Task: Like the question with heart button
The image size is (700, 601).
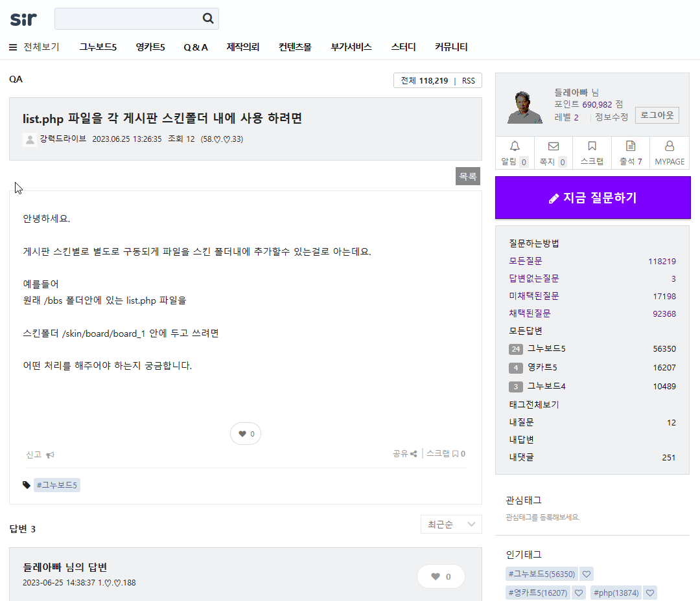Action: 246,434
